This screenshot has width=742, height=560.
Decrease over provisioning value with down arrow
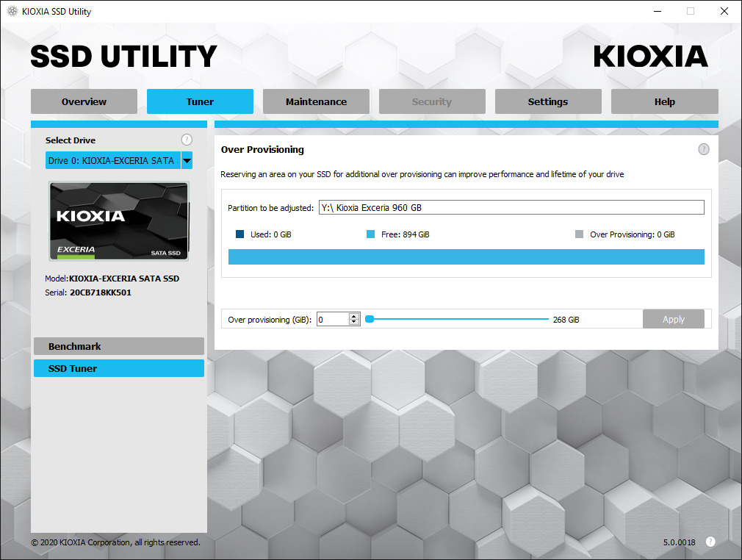(x=354, y=322)
